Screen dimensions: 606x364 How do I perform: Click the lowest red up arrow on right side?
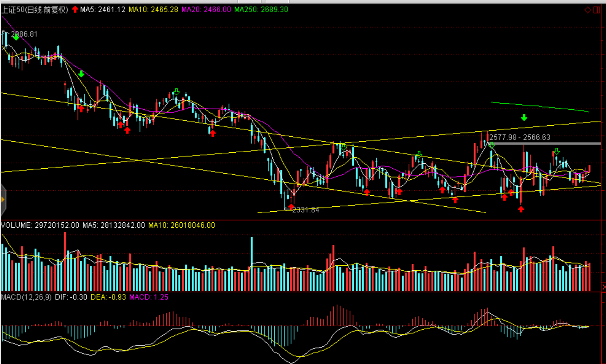click(x=521, y=209)
